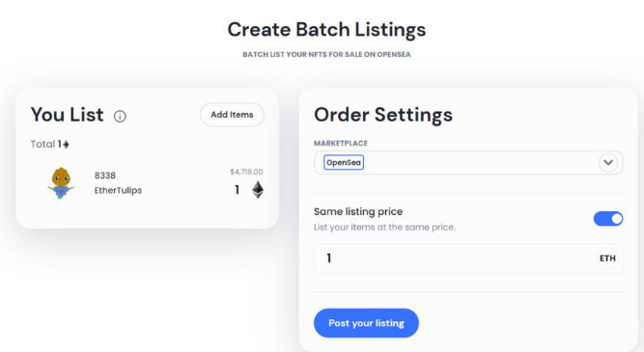Click the Same listing price label
The height and width of the screenshot is (352, 644).
[358, 212]
